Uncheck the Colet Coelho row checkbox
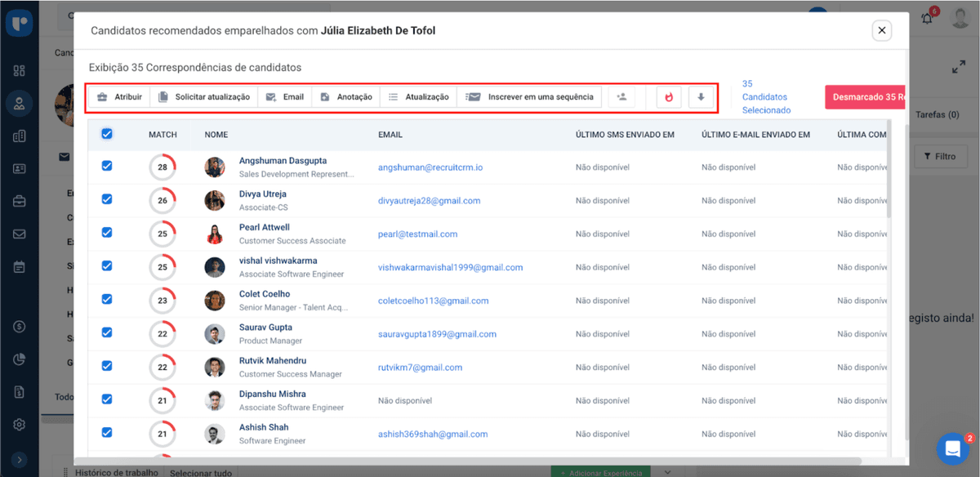Viewport: 980px width, 477px height. [107, 299]
